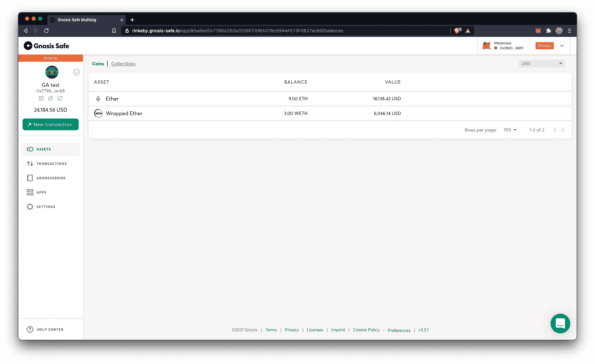Image resolution: width=595 pixels, height=364 pixels.
Task: Open the USD currency dropdown
Action: [x=542, y=64]
